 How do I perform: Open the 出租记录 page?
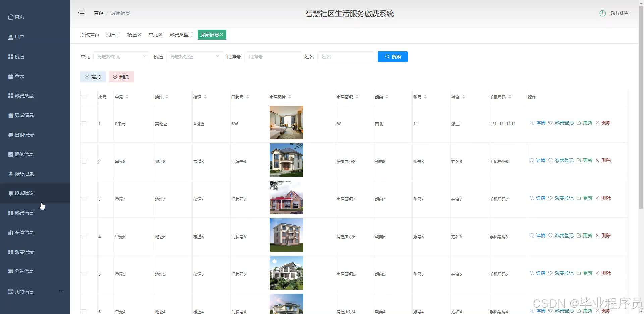(23, 135)
